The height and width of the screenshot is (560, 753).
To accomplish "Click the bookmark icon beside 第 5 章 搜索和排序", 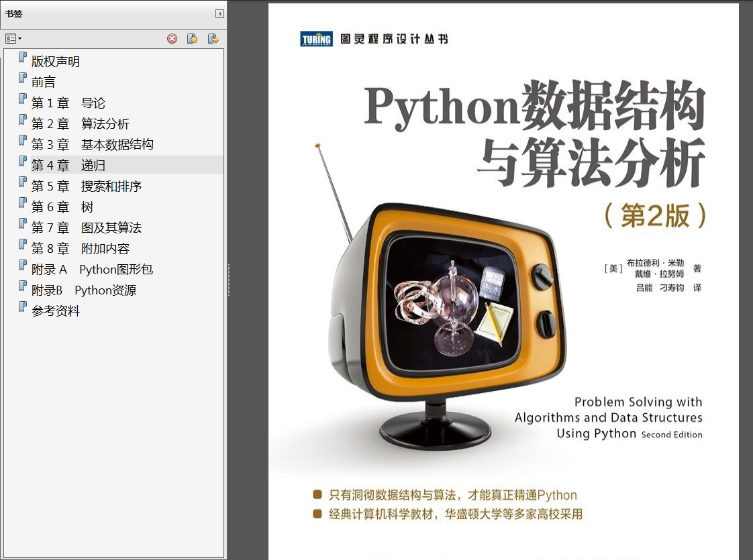I will pyautogui.click(x=23, y=182).
